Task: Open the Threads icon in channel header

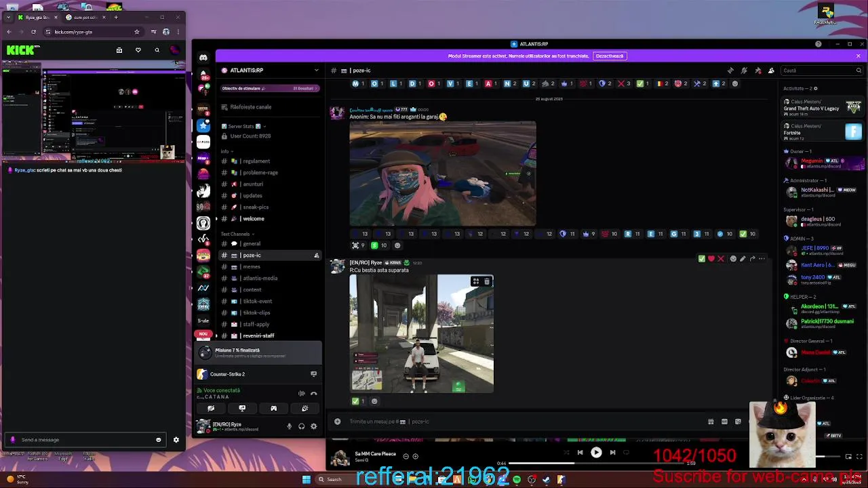Action: pyautogui.click(x=730, y=70)
